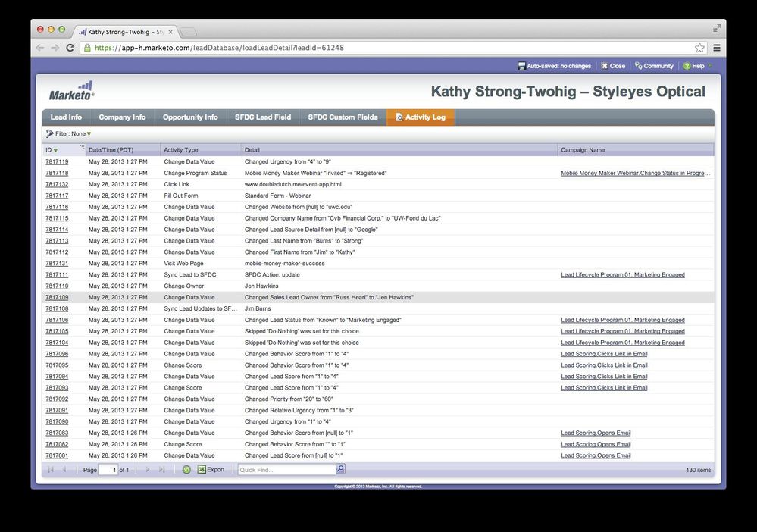Go to first page arrow icon

coord(51,470)
